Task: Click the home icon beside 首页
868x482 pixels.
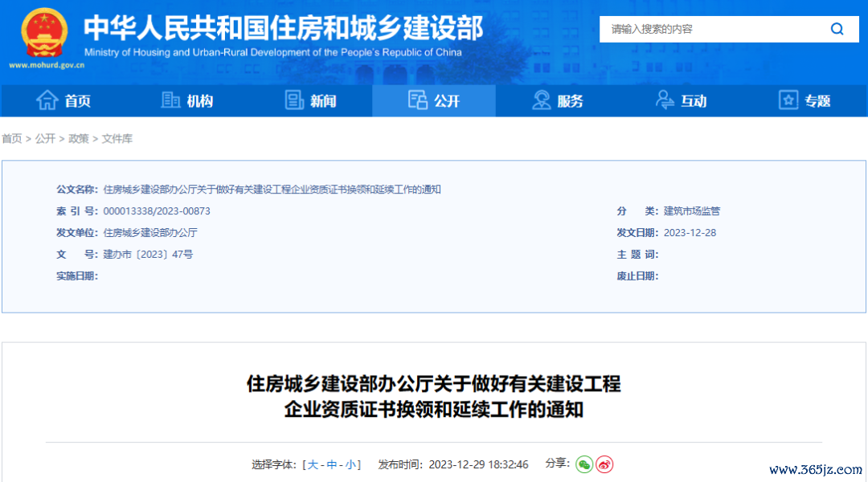Action: (x=47, y=100)
